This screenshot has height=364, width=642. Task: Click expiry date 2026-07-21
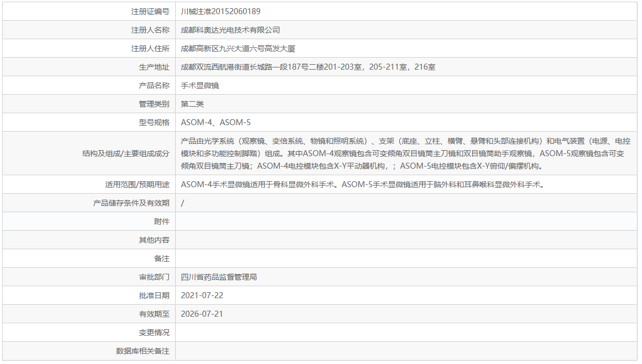(x=202, y=313)
